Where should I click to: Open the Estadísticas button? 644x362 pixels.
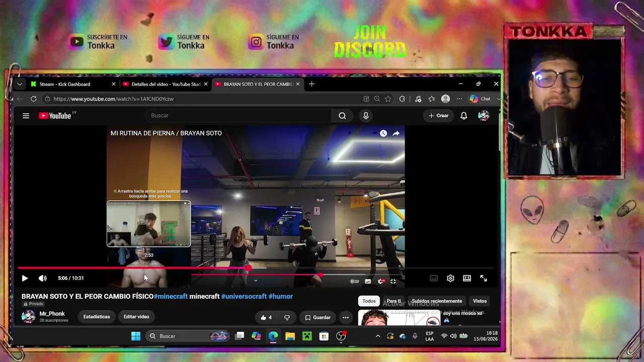pos(97,317)
